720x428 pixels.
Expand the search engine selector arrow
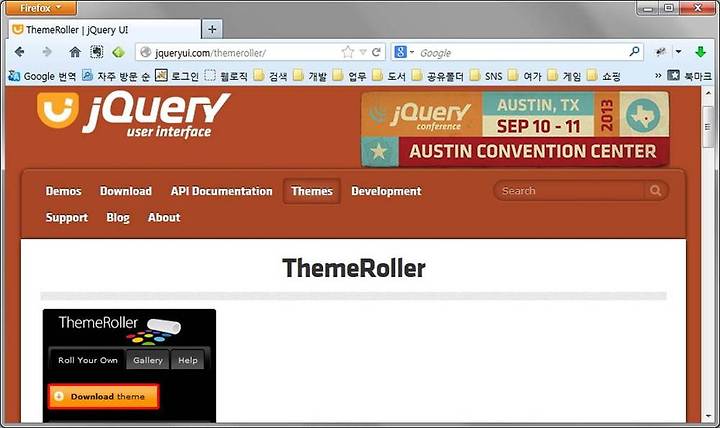pyautogui.click(x=412, y=52)
